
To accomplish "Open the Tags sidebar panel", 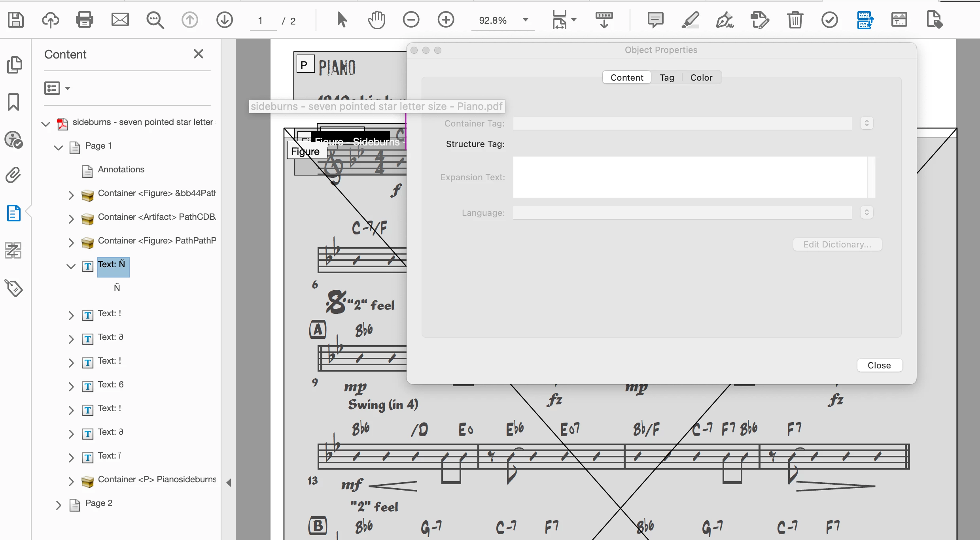I will [14, 288].
